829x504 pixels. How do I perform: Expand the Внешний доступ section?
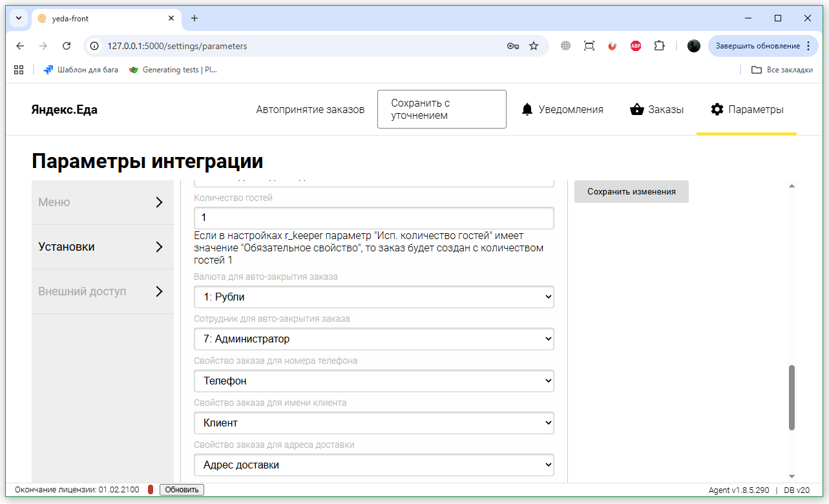[102, 291]
